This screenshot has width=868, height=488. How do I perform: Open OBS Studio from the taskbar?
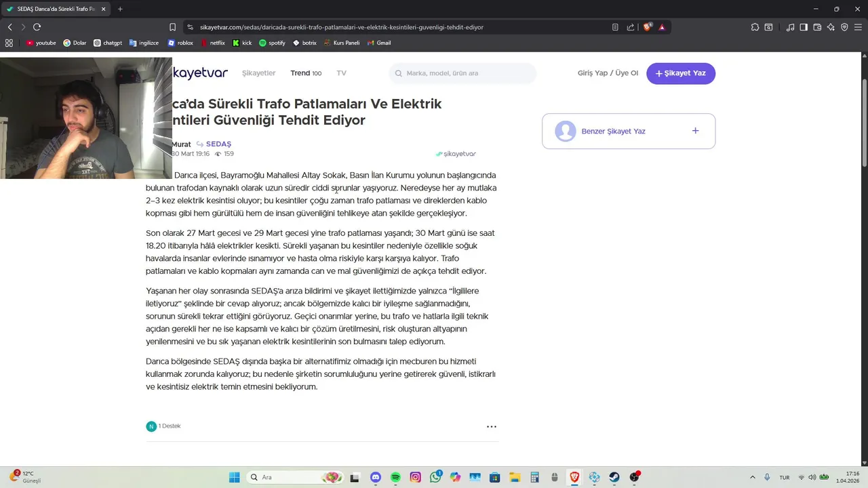point(634,477)
